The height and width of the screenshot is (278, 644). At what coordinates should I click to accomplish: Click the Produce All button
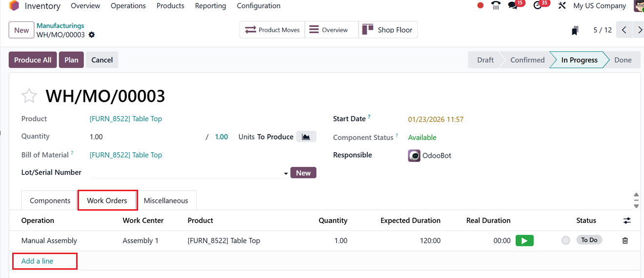33,60
